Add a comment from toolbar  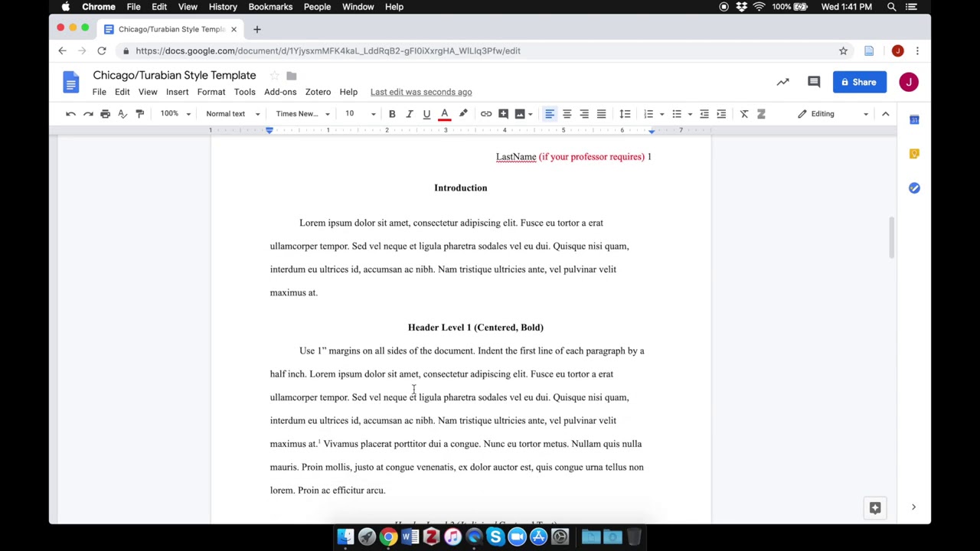click(503, 114)
